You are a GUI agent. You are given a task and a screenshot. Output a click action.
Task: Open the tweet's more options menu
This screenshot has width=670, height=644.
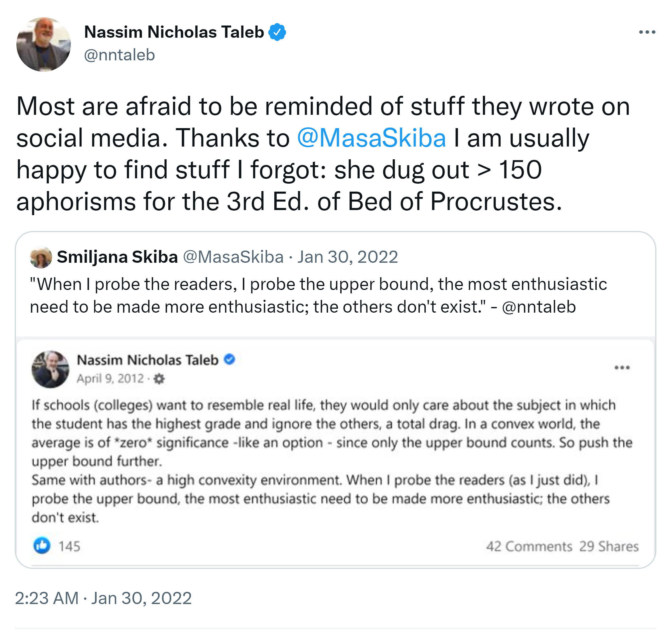647,32
